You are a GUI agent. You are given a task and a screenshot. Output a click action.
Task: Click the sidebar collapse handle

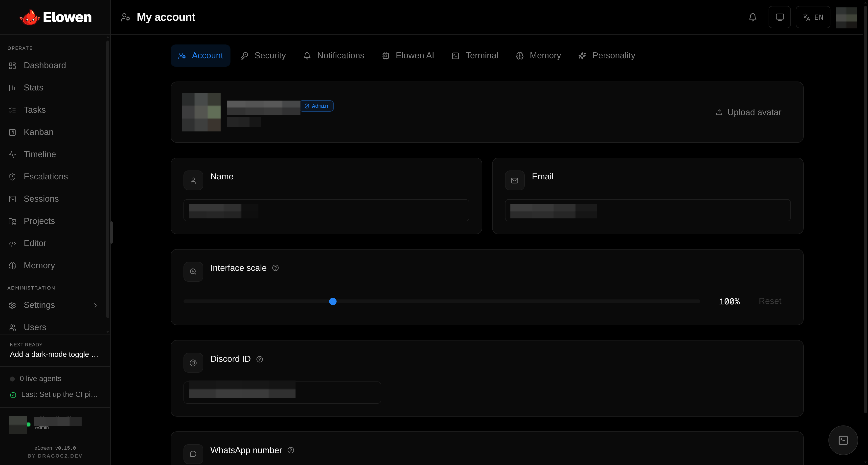click(x=112, y=233)
